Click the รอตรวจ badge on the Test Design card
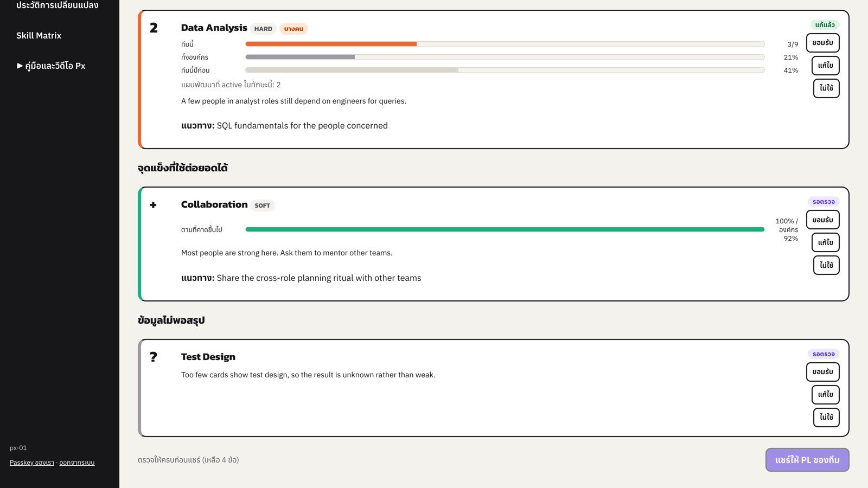Viewport: 868px width, 488px height. click(824, 354)
